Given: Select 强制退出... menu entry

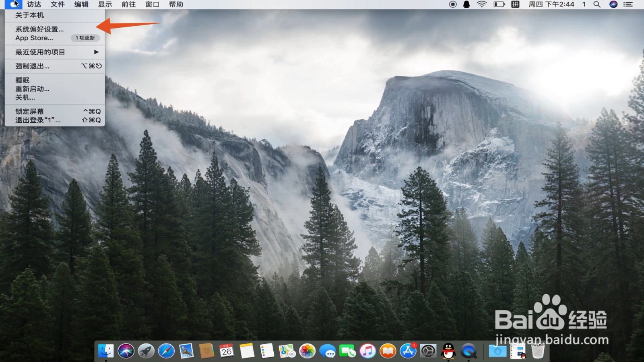Looking at the screenshot, I should pos(55,66).
